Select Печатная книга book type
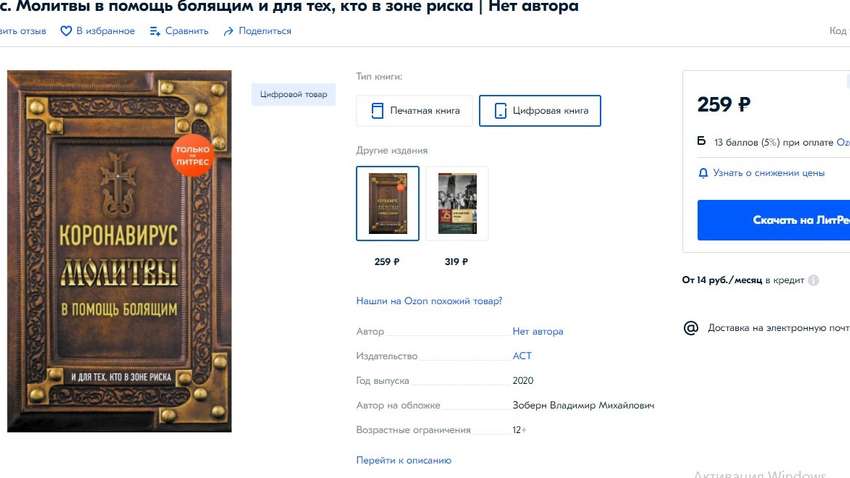 click(415, 111)
